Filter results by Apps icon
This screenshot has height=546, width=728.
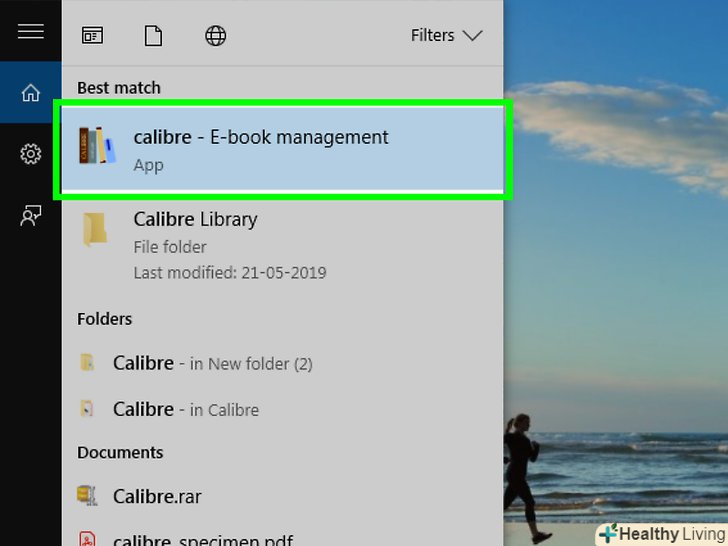click(x=92, y=35)
